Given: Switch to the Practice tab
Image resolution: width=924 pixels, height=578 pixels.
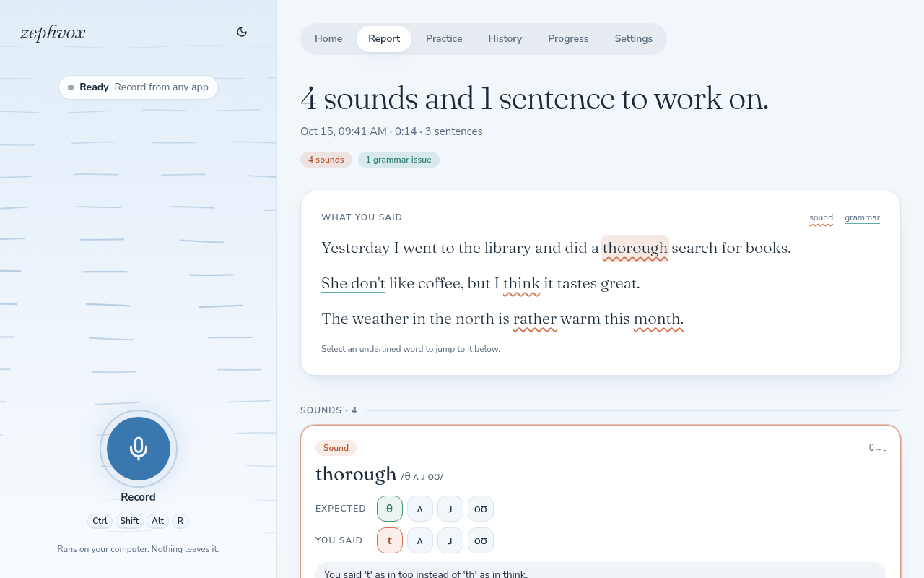Looking at the screenshot, I should [x=444, y=39].
